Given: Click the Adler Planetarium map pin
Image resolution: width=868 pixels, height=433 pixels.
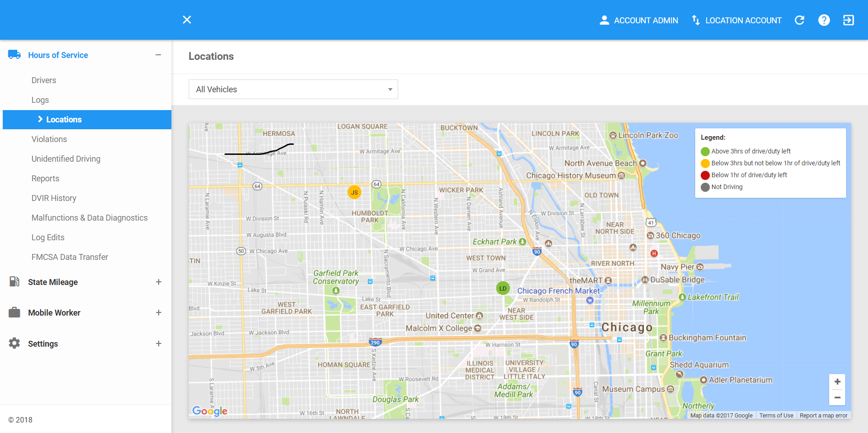Looking at the screenshot, I should point(704,380).
